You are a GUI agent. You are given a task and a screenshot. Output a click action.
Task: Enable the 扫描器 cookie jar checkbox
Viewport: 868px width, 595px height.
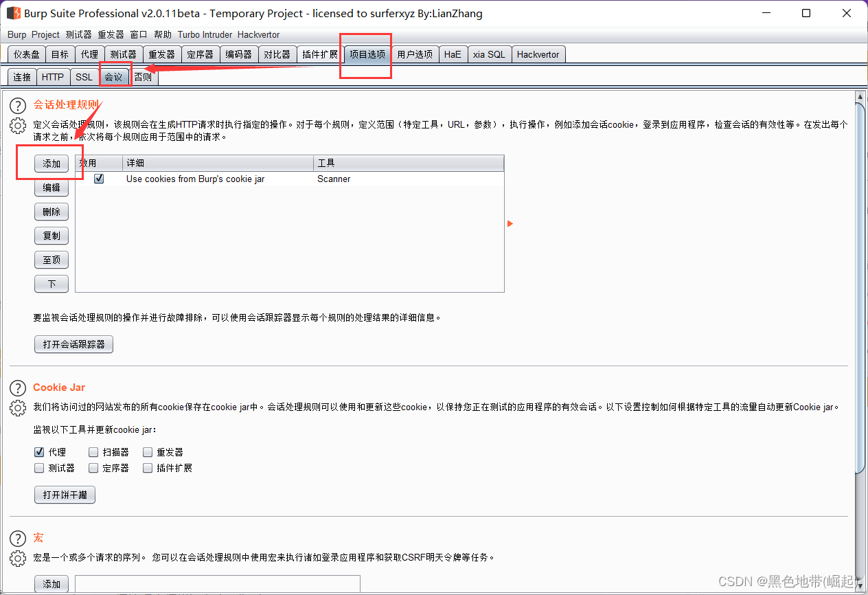tap(93, 452)
